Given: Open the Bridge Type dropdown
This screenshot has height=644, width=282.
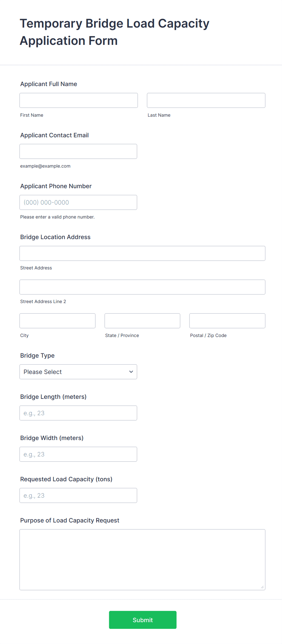Looking at the screenshot, I should coord(78,372).
